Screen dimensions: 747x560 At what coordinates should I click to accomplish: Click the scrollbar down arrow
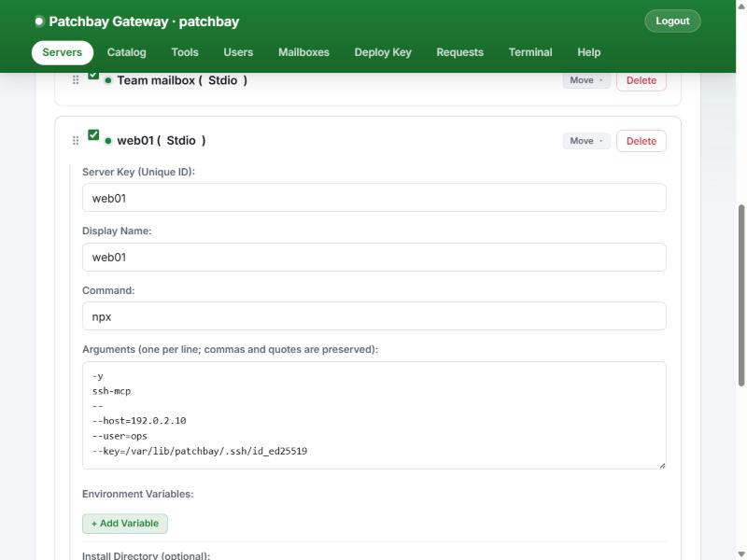coord(741,554)
